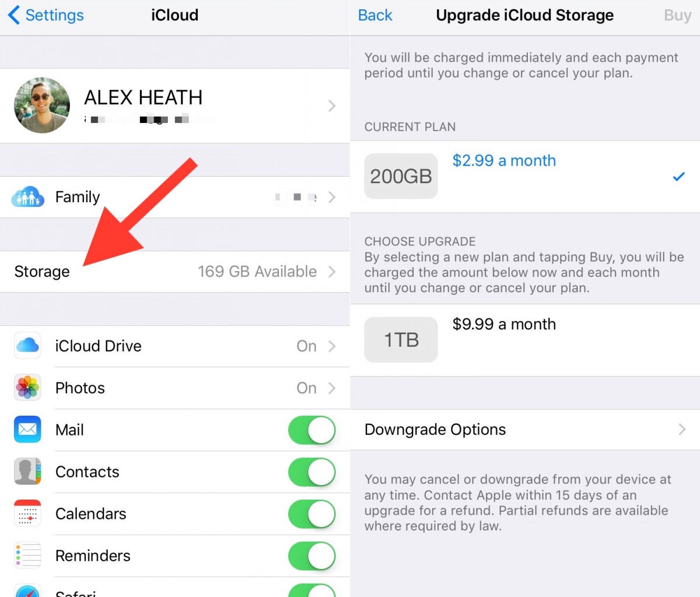Screen dimensions: 700x597
Task: Tap the Buy button
Action: [677, 15]
